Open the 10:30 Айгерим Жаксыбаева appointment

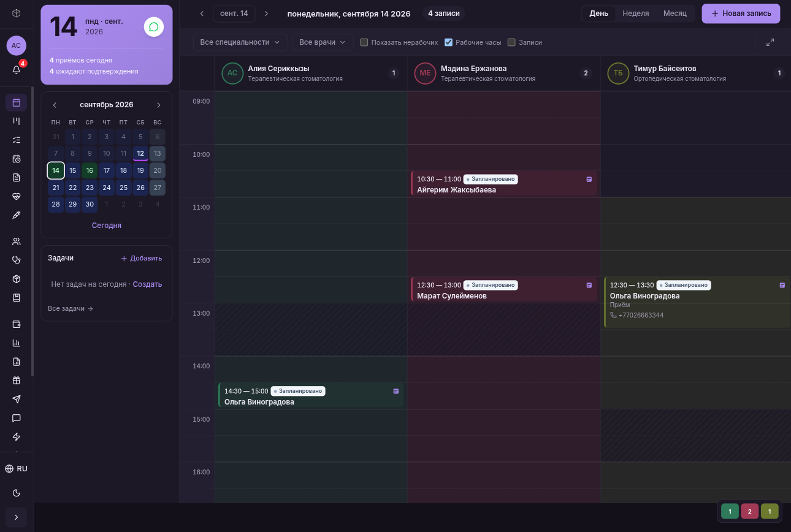point(504,184)
